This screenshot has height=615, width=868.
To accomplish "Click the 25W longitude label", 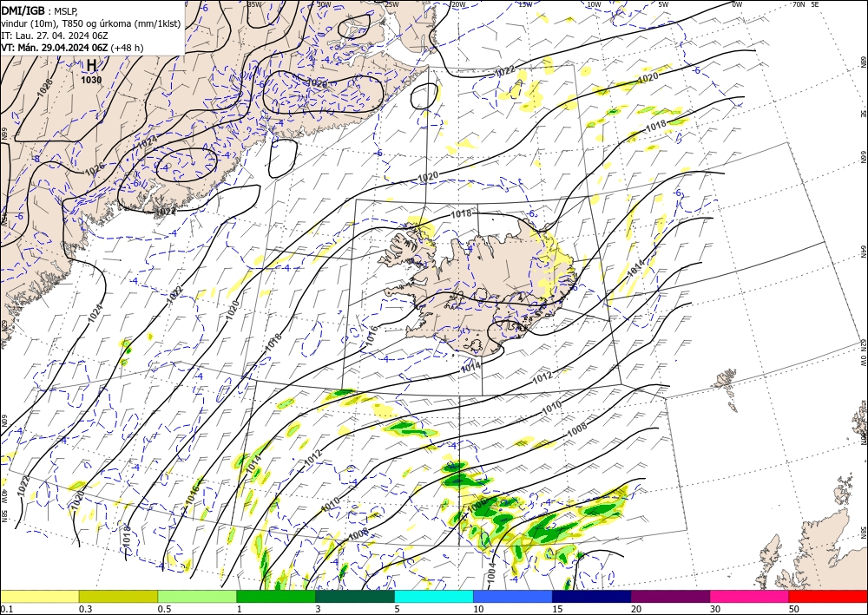I will tap(391, 4).
